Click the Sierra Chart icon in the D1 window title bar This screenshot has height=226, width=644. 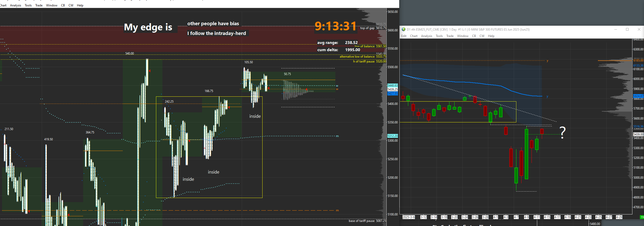tap(404, 29)
